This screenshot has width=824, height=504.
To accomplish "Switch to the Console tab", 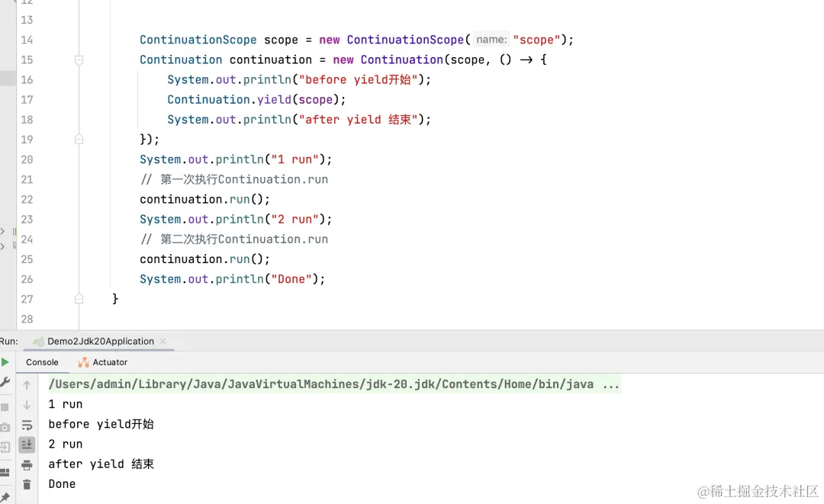I will pos(42,362).
